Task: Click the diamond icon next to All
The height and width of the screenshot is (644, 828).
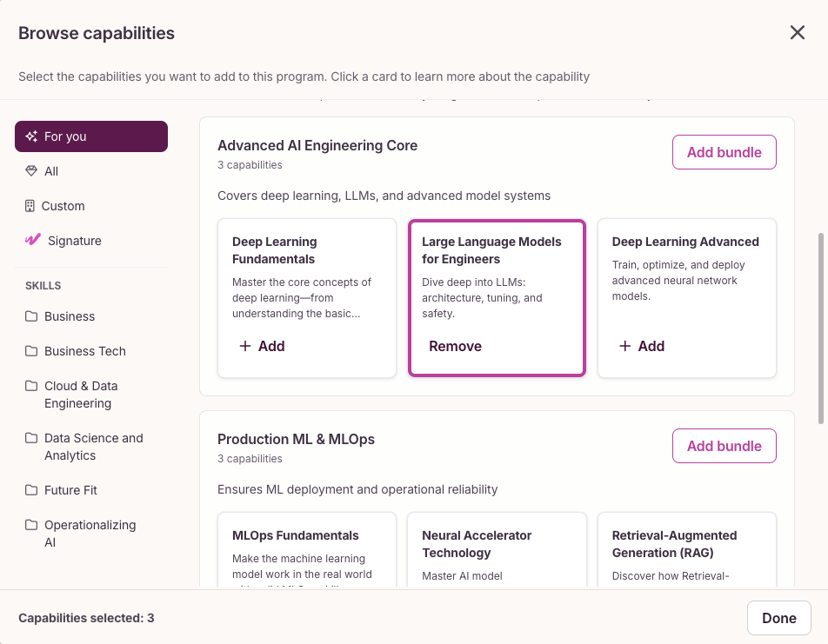Action: (x=31, y=171)
